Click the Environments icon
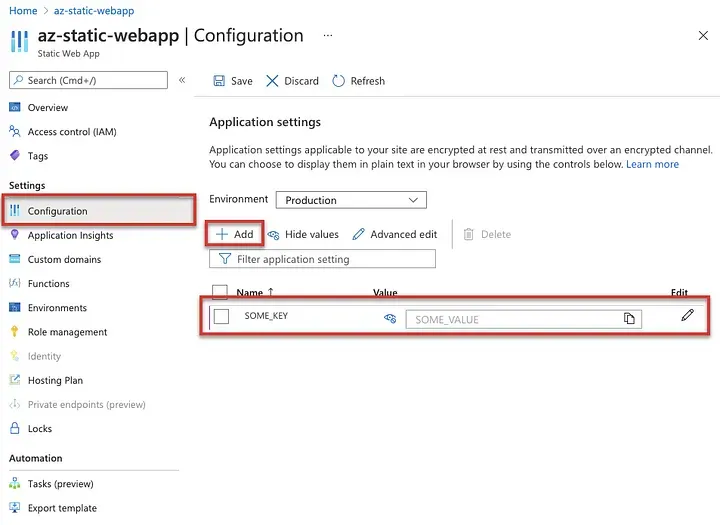This screenshot has height=525, width=720. [15, 307]
